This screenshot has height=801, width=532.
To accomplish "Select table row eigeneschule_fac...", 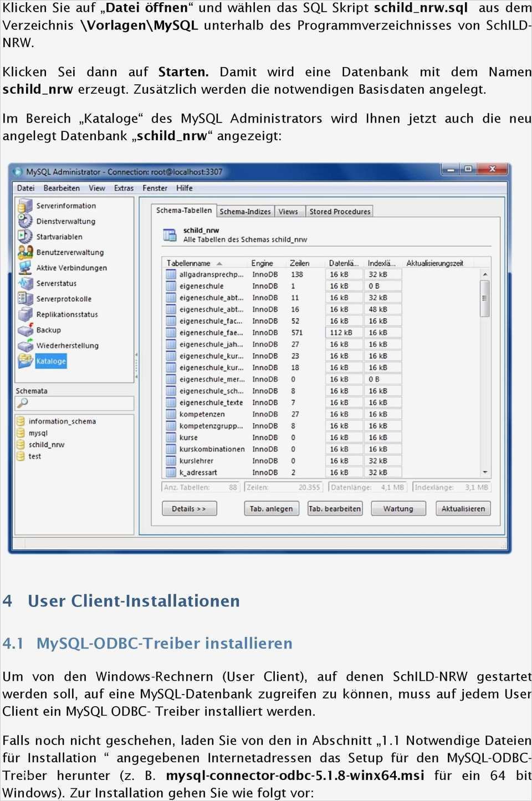I will [321, 321].
